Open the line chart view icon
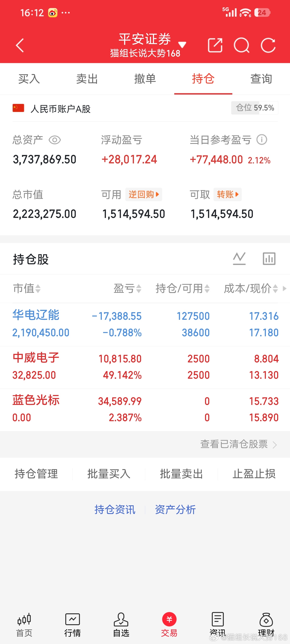 coord(239,258)
